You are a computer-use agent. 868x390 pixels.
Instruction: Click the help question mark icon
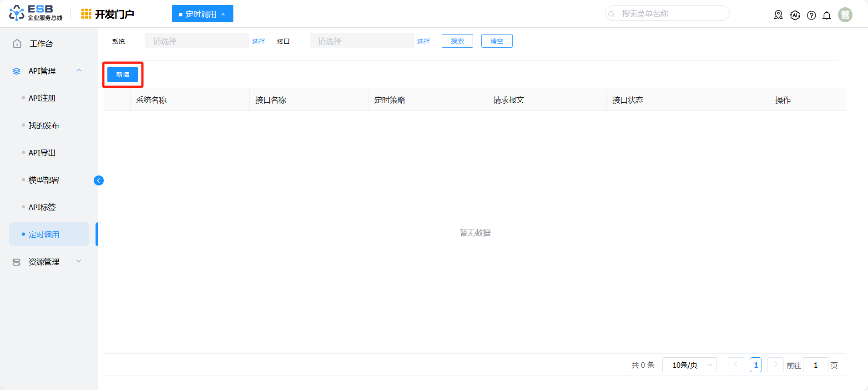coord(811,15)
